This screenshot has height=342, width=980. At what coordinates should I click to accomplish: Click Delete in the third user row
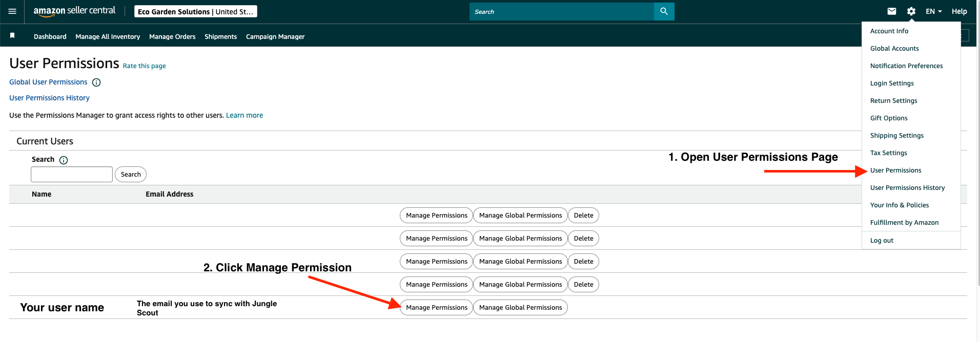[x=583, y=262]
